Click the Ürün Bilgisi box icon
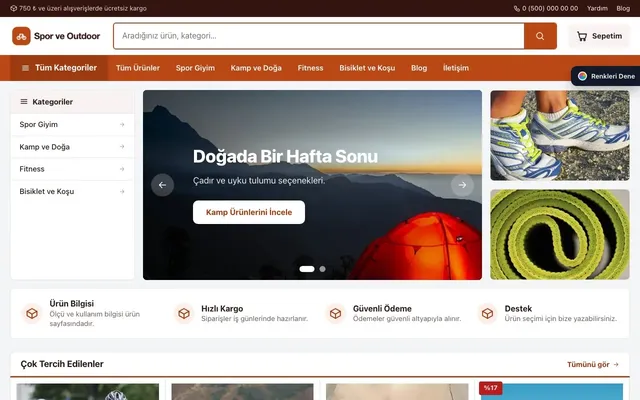The image size is (640, 400). point(32,313)
